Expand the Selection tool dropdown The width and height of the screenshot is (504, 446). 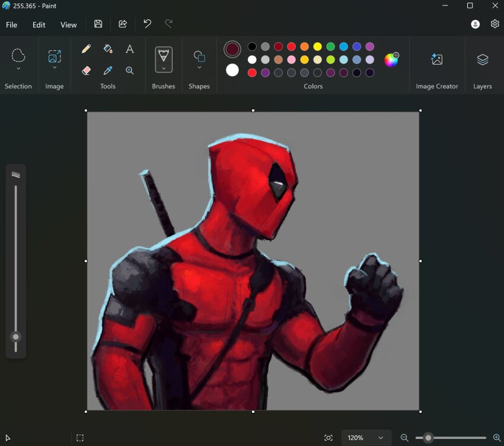click(x=18, y=69)
